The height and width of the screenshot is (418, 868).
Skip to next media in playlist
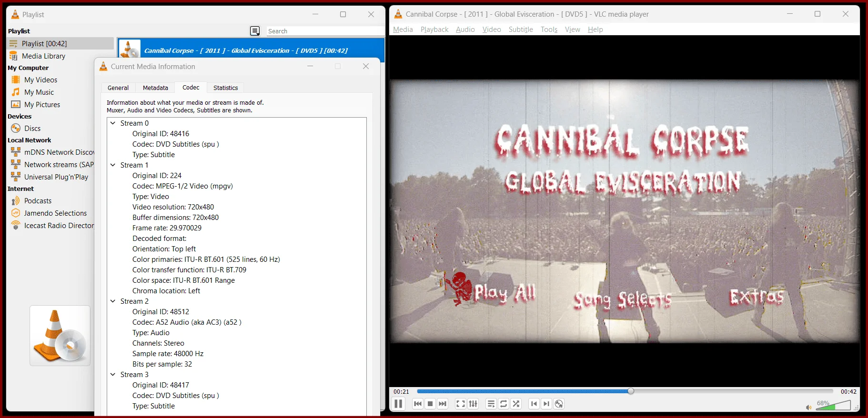(x=443, y=404)
